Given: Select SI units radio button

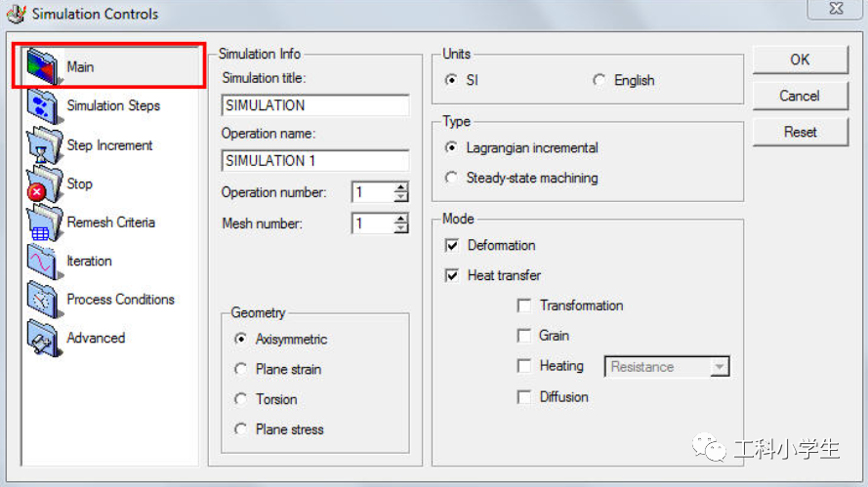Looking at the screenshot, I should 451,80.
